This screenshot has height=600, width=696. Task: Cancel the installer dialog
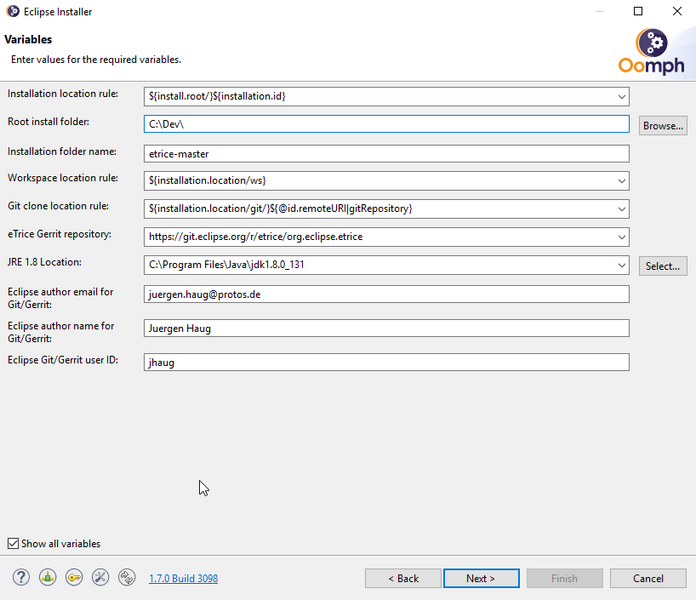coord(648,578)
